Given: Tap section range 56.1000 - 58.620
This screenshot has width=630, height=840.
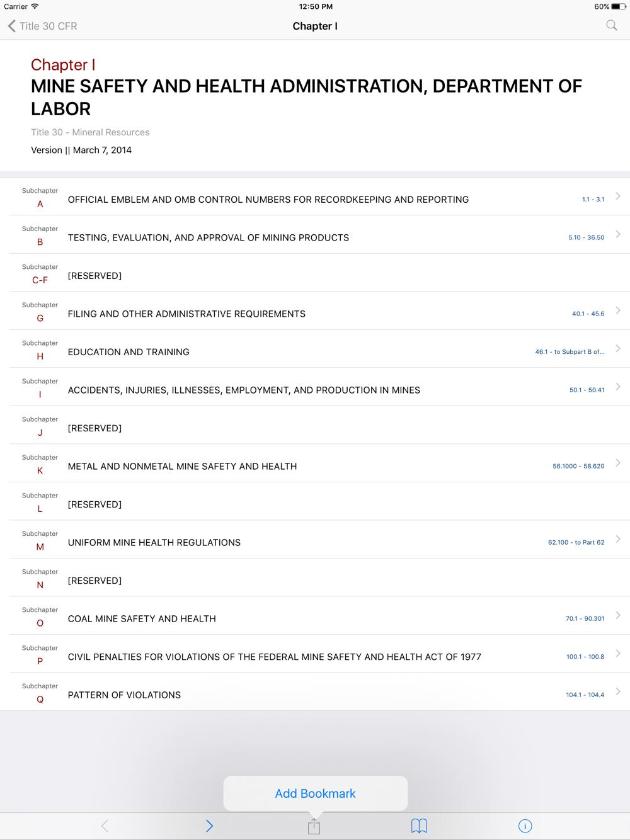Looking at the screenshot, I should coord(578,466).
